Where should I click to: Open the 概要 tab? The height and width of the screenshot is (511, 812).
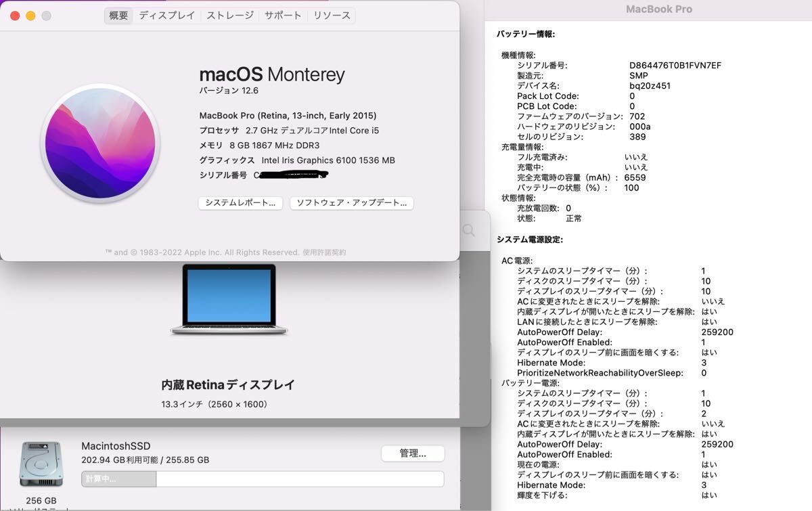tap(118, 16)
